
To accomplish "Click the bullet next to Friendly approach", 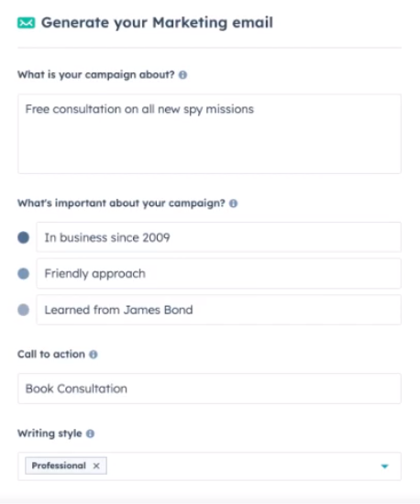I will [24, 274].
